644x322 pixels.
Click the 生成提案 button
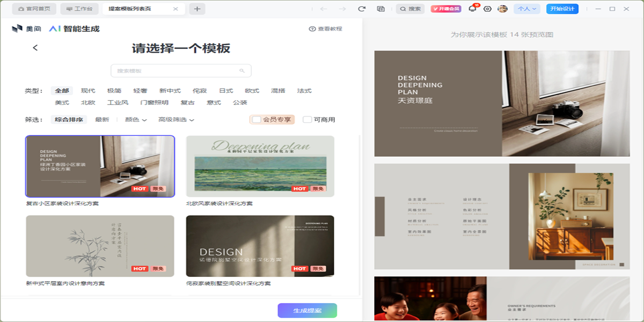tap(307, 311)
